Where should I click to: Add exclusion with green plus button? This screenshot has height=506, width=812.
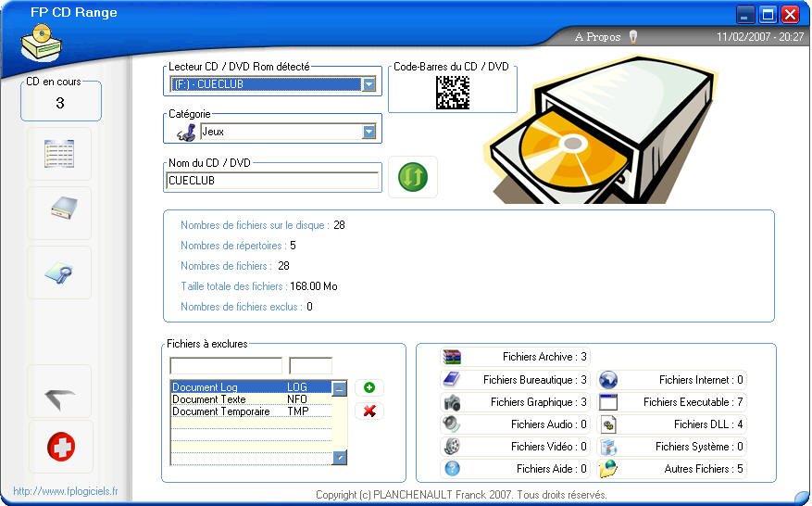point(369,387)
